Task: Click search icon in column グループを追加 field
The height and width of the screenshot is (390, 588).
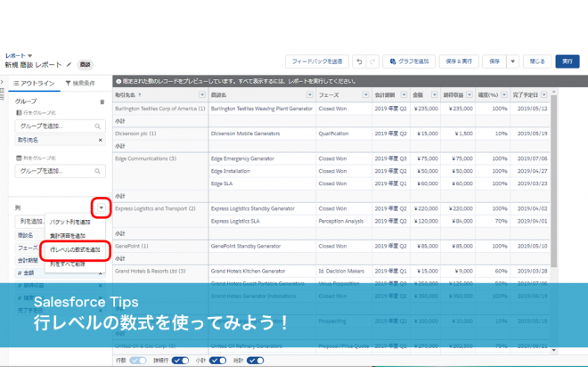Action: click(x=97, y=171)
